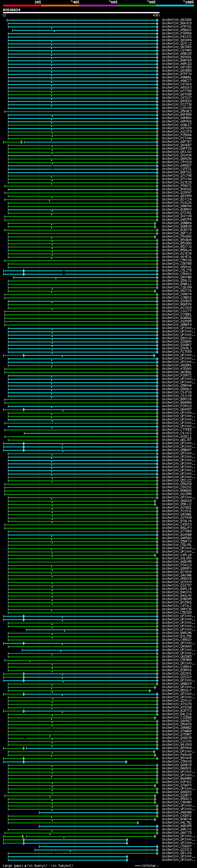Viewport: 197px width, 868px height.
Task: Click alignment bar of UniRef100_A8ID84
Action: point(82,20)
